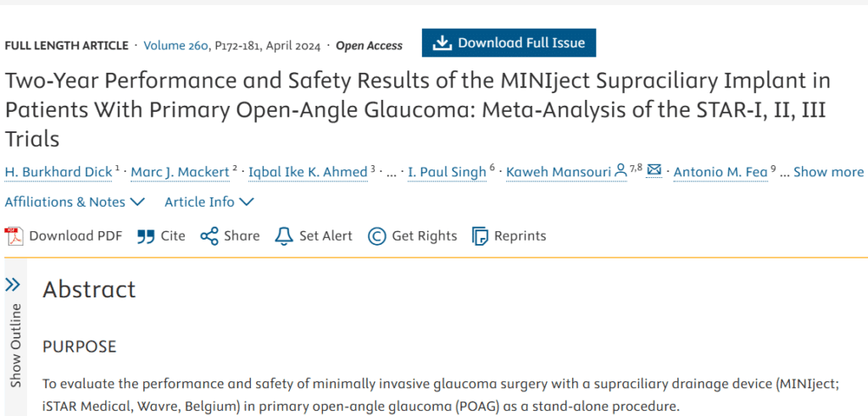Click the Abstract section heading
Image resolution: width=868 pixels, height=416 pixels.
[89, 289]
